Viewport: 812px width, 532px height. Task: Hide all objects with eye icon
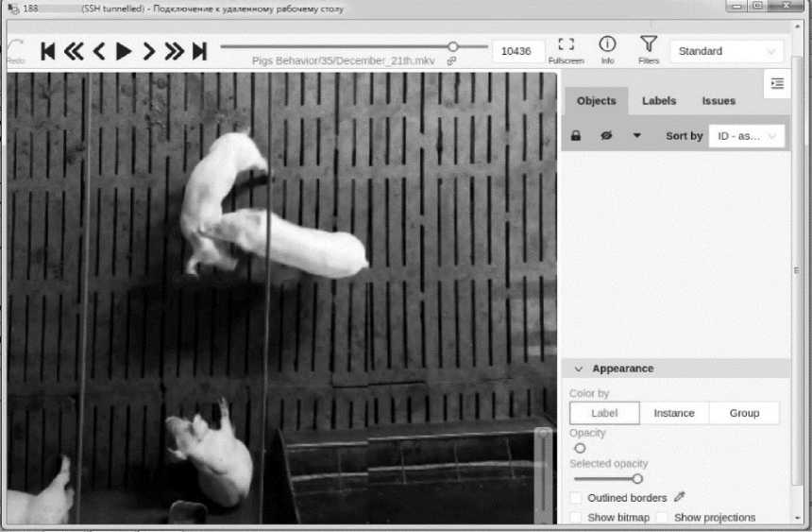coord(606,136)
